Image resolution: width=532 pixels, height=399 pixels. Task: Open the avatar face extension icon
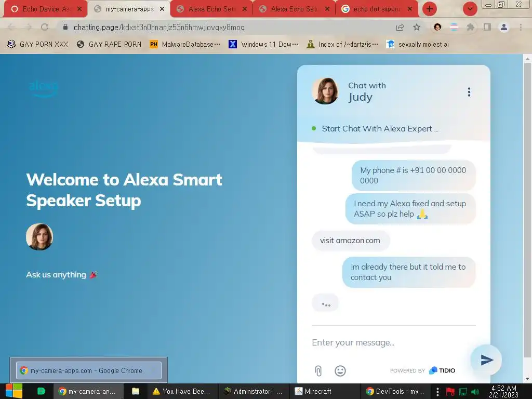pyautogui.click(x=437, y=28)
